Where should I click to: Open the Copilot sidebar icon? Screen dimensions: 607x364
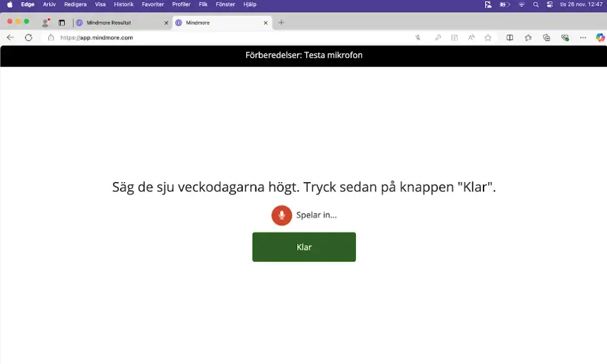600,37
